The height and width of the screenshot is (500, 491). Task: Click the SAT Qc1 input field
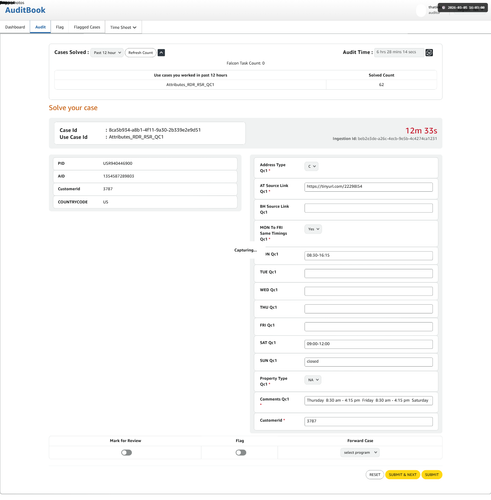(368, 344)
